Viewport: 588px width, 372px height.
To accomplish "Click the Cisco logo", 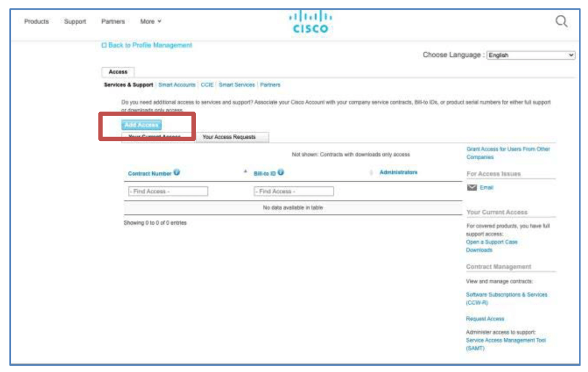I will 310,22.
